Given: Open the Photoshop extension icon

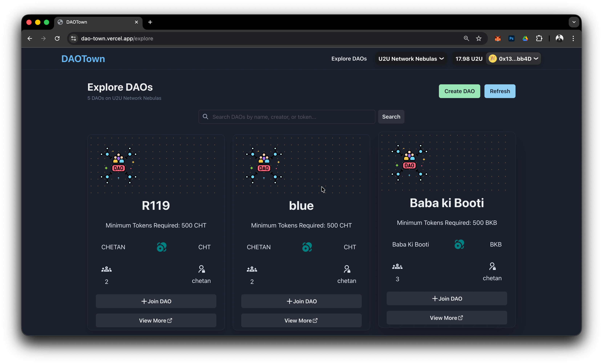Looking at the screenshot, I should (511, 38).
